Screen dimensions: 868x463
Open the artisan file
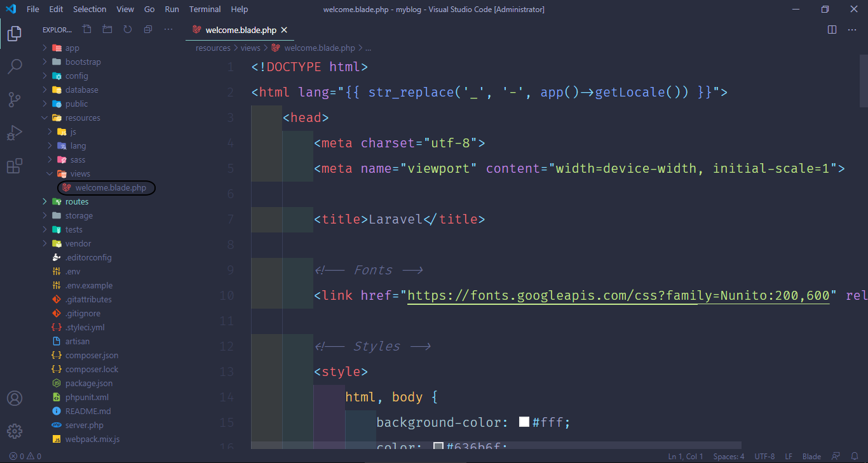coord(78,341)
